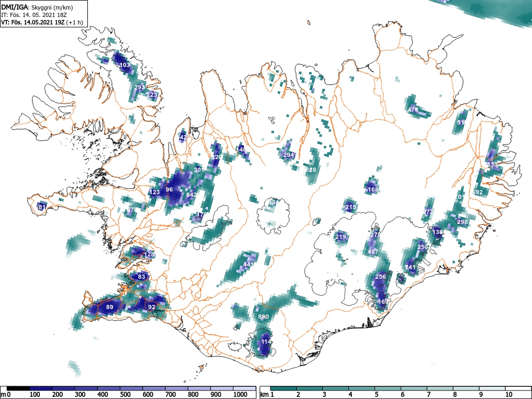Click the '10' label in the km legend
The width and height of the screenshot is (532, 399).
click(x=509, y=395)
